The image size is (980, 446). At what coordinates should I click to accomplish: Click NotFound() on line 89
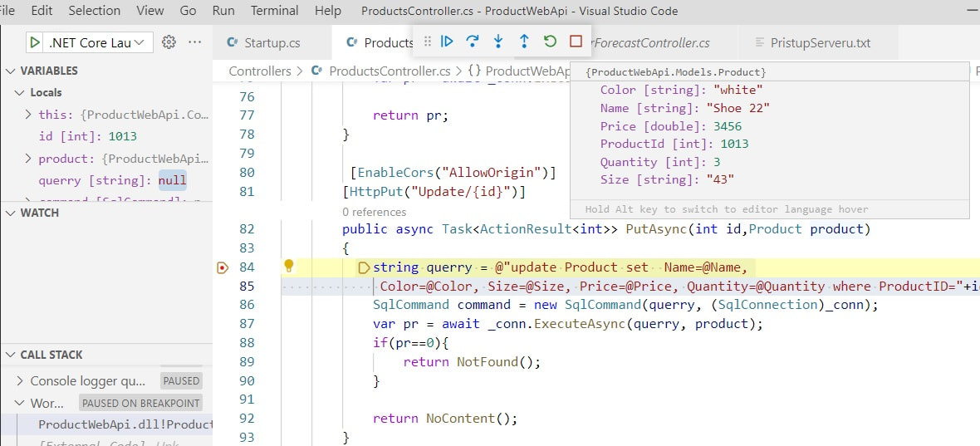coord(494,361)
